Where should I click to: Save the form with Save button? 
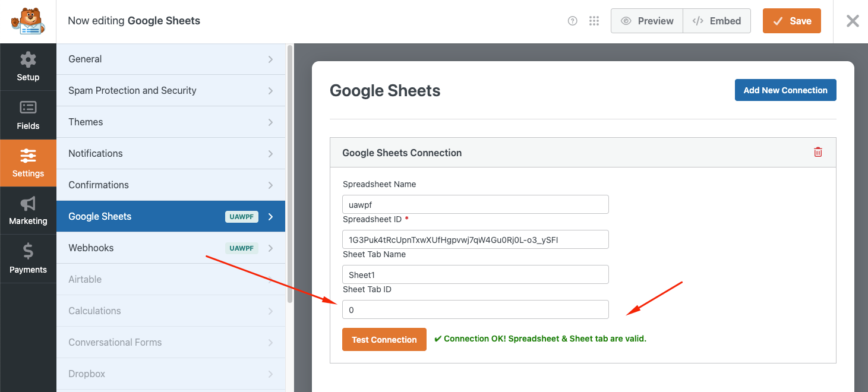coord(791,21)
